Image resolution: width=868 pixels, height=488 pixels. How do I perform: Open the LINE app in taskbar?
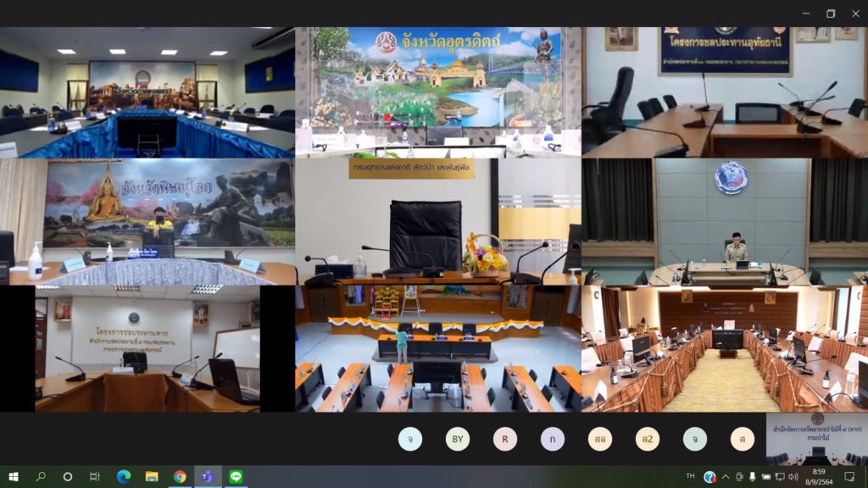pos(235,476)
